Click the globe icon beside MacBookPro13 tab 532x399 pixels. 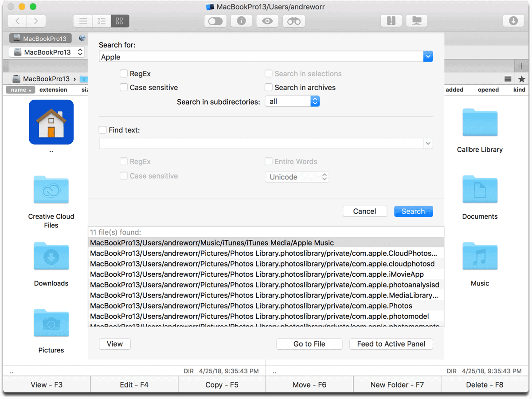click(82, 39)
